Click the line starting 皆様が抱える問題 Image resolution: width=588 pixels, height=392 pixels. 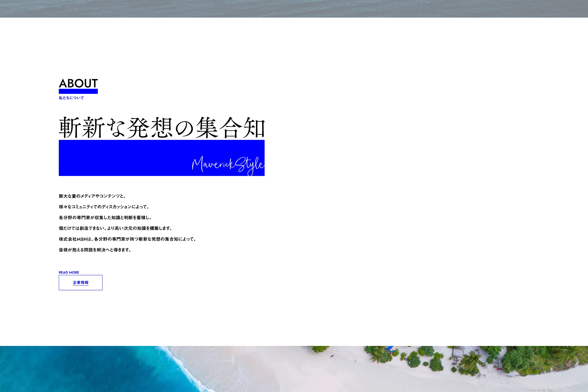tap(95, 250)
